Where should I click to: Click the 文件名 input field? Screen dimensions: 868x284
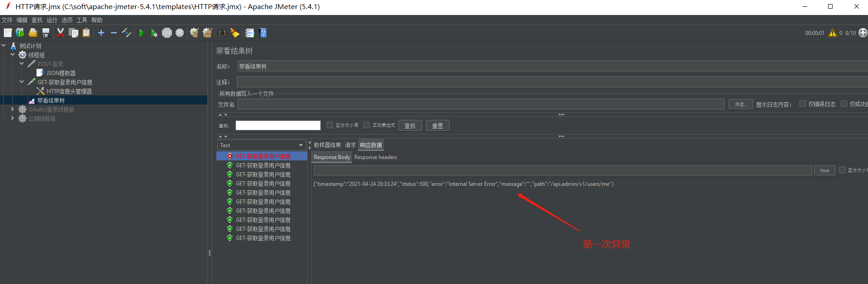click(x=481, y=104)
